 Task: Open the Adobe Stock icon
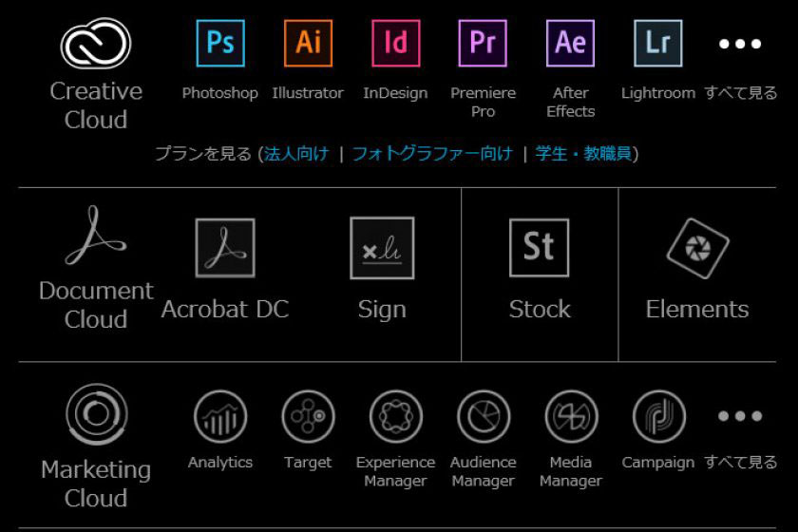pos(539,248)
